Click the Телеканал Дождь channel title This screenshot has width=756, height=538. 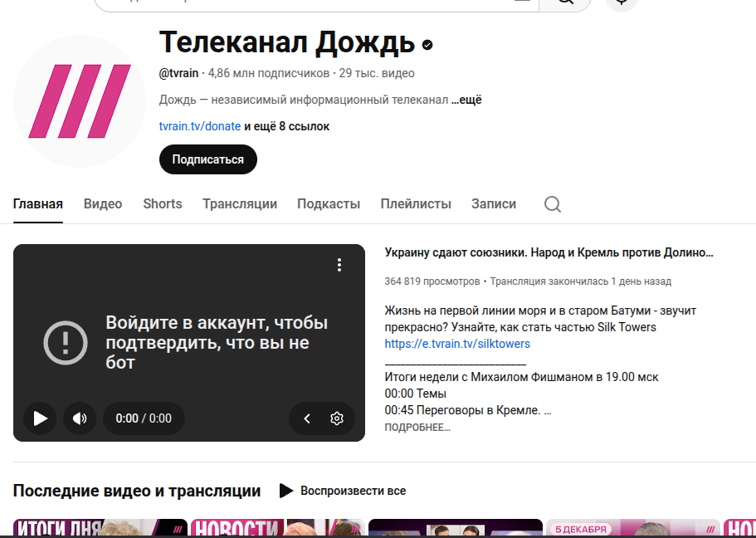click(x=287, y=42)
